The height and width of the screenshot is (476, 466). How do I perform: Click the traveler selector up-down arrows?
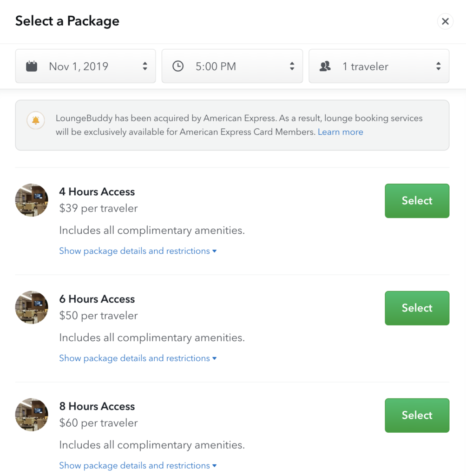click(438, 66)
